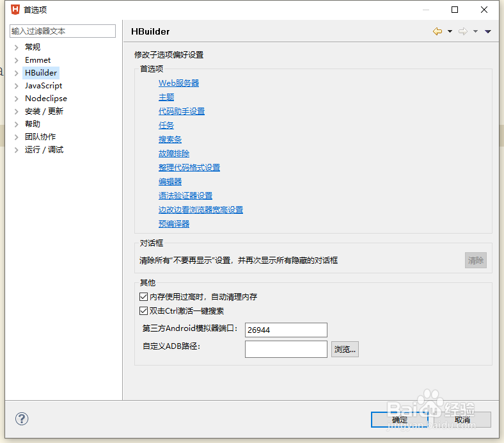This screenshot has height=443, width=504.
Task: Select 常规 in the preferences tree
Action: [x=33, y=47]
